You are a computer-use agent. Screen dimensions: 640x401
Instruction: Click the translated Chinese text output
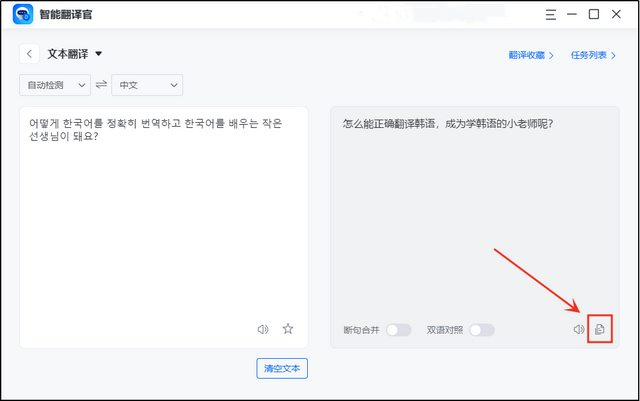click(448, 124)
